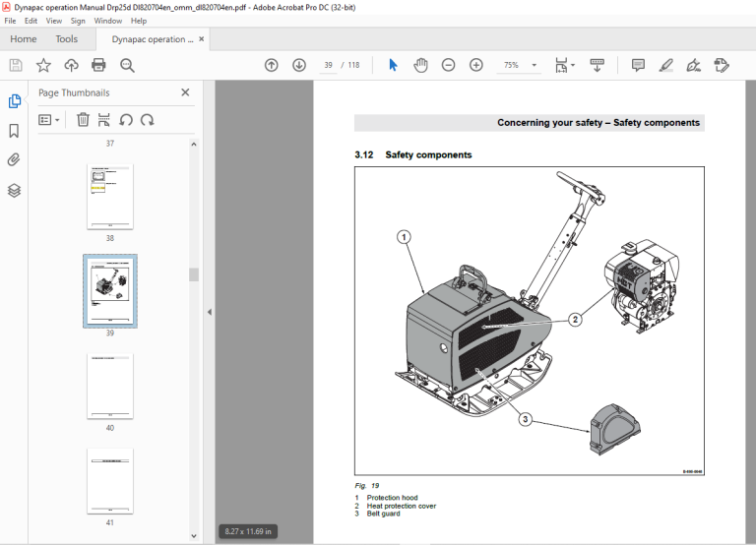Add the current file to starred favorites
The width and height of the screenshot is (756, 545).
click(x=43, y=65)
